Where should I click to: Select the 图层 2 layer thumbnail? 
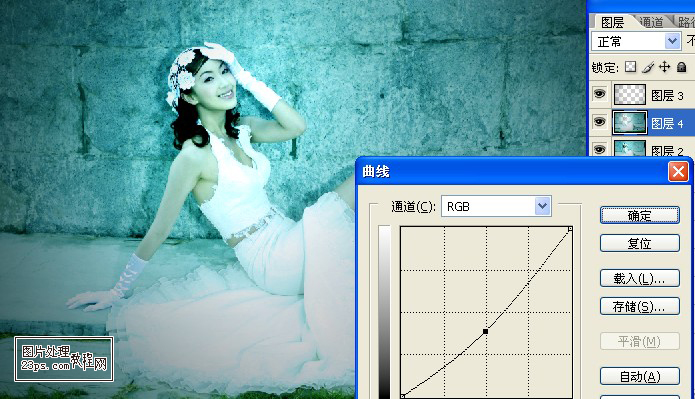(629, 148)
